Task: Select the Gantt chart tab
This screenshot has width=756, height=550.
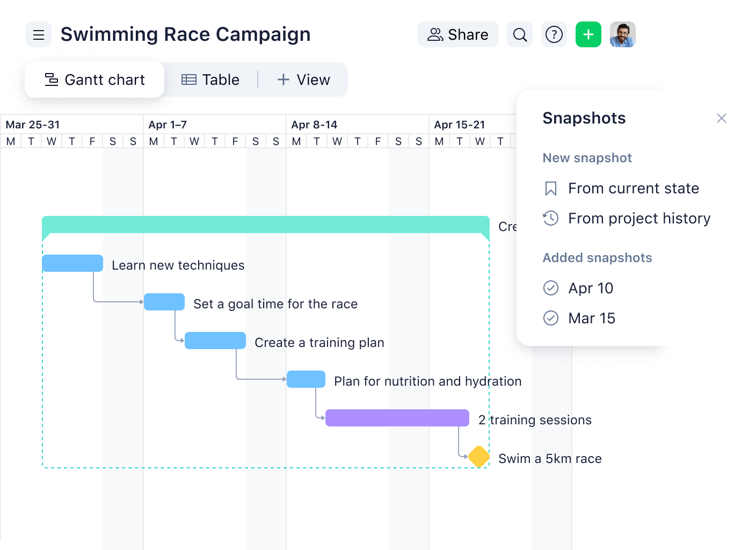Action: [95, 79]
